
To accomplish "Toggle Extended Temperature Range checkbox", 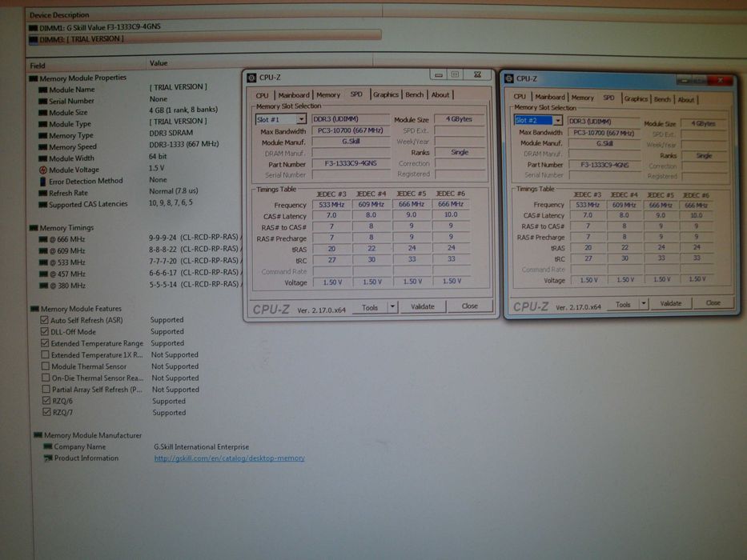I will tap(45, 343).
